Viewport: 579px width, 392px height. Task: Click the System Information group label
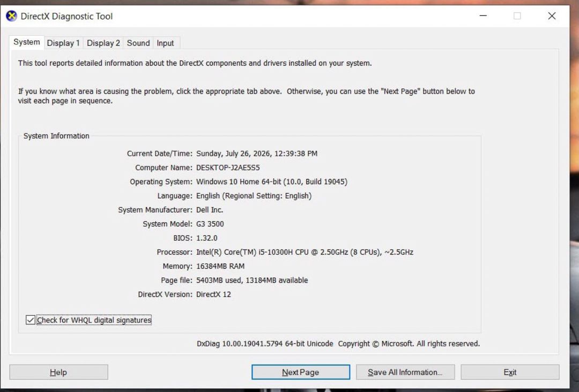[x=56, y=135]
